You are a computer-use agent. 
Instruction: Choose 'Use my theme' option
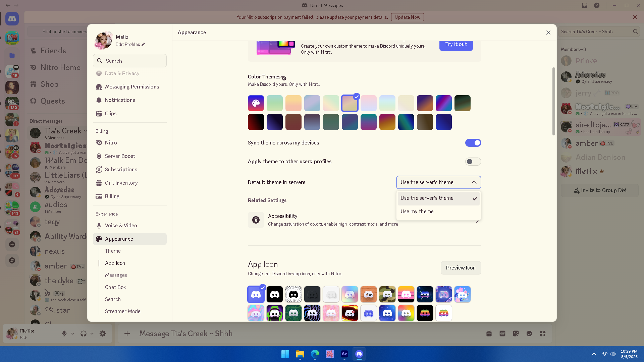click(439, 212)
